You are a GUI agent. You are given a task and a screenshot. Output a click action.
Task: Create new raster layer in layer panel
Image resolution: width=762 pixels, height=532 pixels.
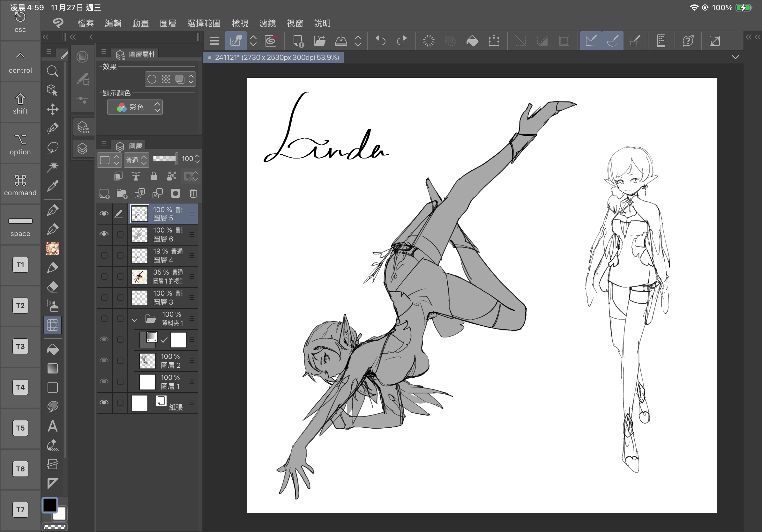pos(104,193)
